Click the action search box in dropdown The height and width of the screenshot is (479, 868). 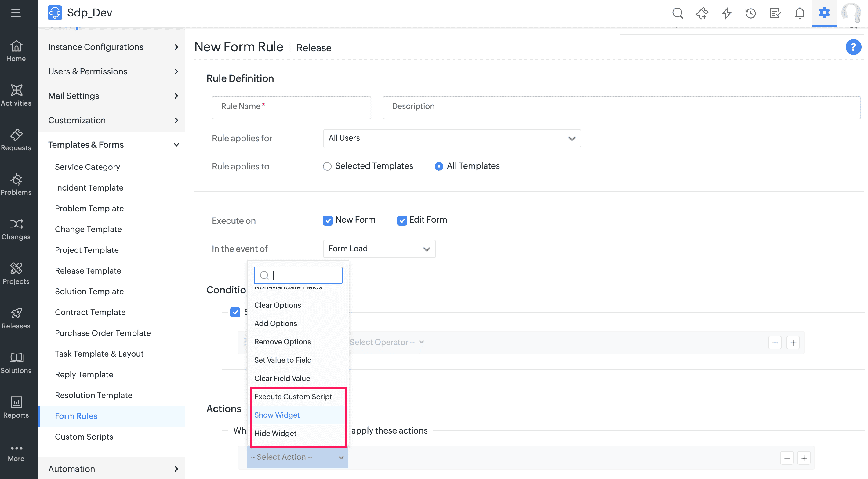pyautogui.click(x=298, y=275)
